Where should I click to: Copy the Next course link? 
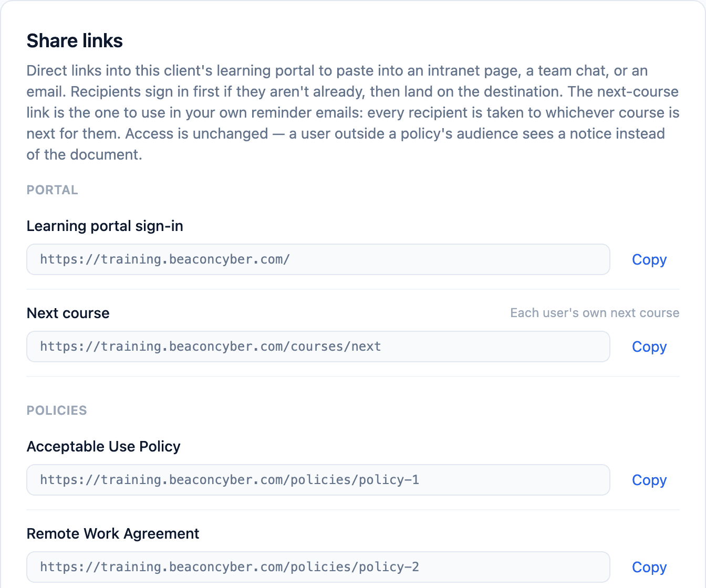click(x=649, y=346)
